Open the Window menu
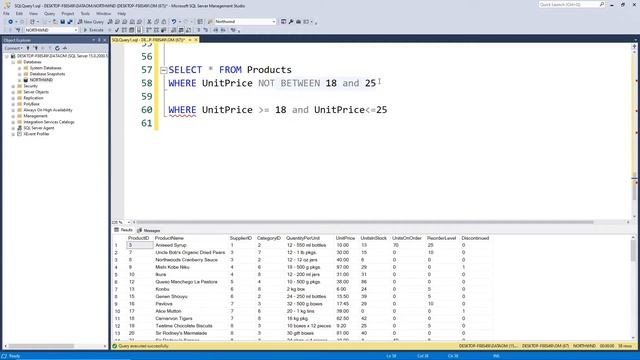Viewport: 640px width, 360px height. [103, 13]
